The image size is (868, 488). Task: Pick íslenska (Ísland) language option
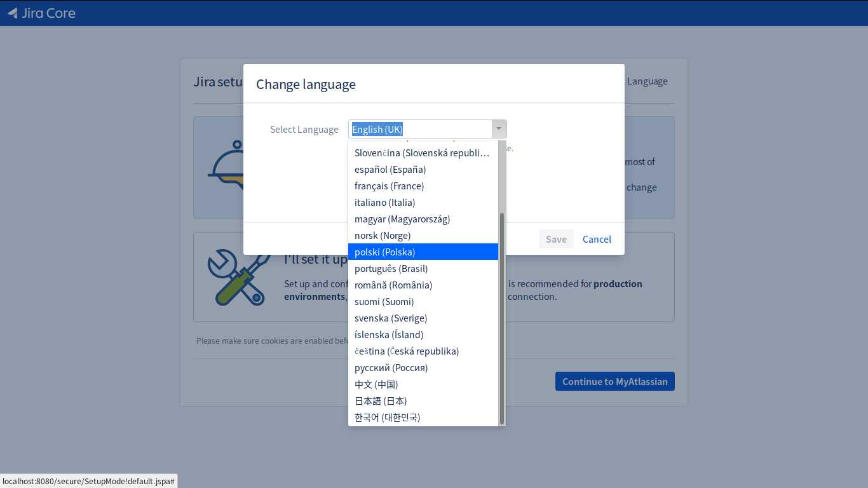(x=423, y=334)
